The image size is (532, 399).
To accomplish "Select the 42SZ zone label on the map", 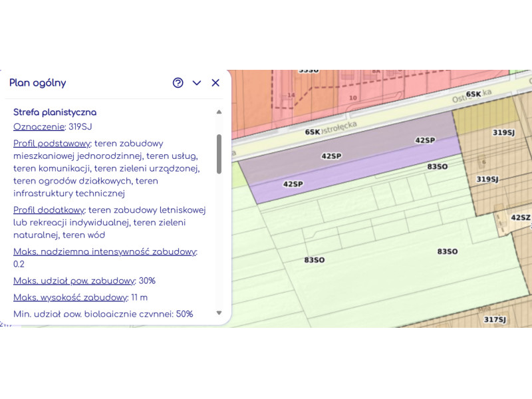I will point(520,217).
